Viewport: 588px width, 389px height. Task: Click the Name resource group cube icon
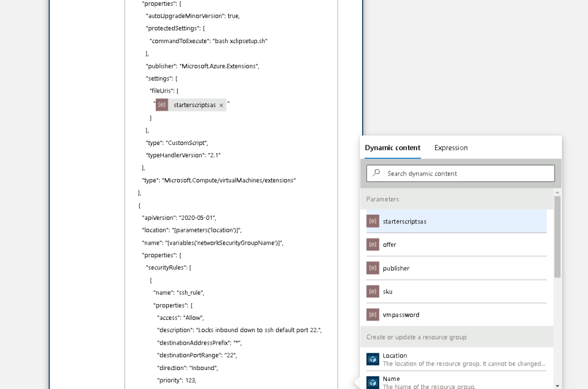[373, 382]
